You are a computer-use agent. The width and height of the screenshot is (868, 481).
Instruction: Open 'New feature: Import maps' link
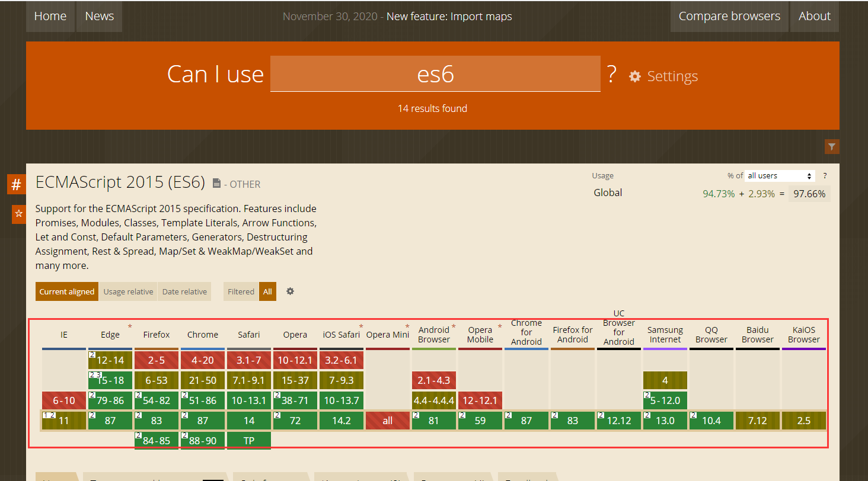click(x=449, y=17)
